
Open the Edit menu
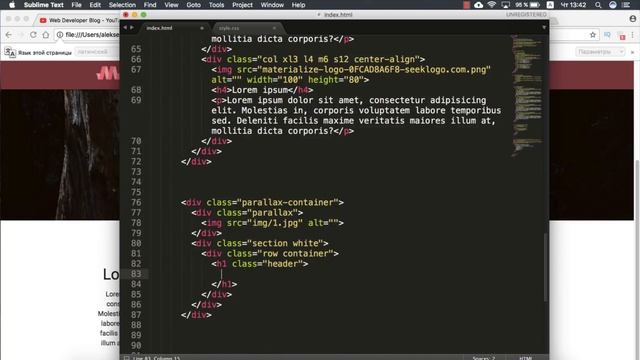95,5
